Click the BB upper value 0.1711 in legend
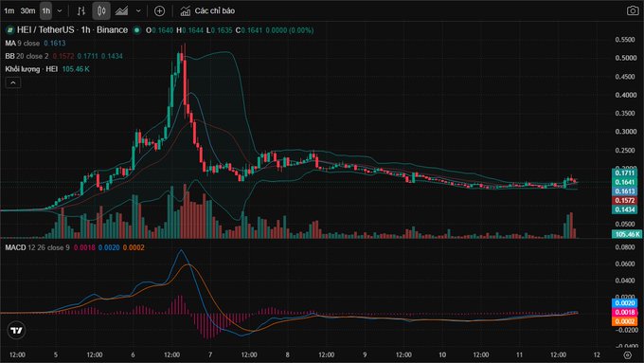 coord(87,56)
